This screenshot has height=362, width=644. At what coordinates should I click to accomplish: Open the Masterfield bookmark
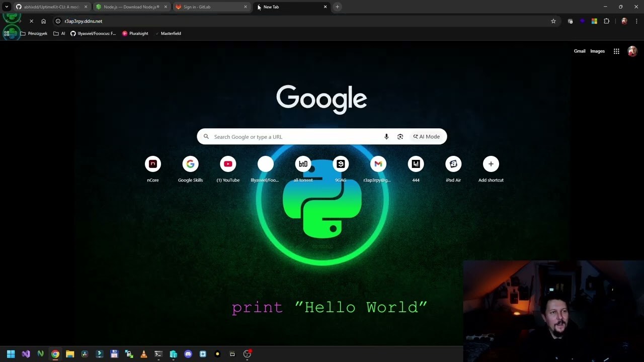point(168,33)
